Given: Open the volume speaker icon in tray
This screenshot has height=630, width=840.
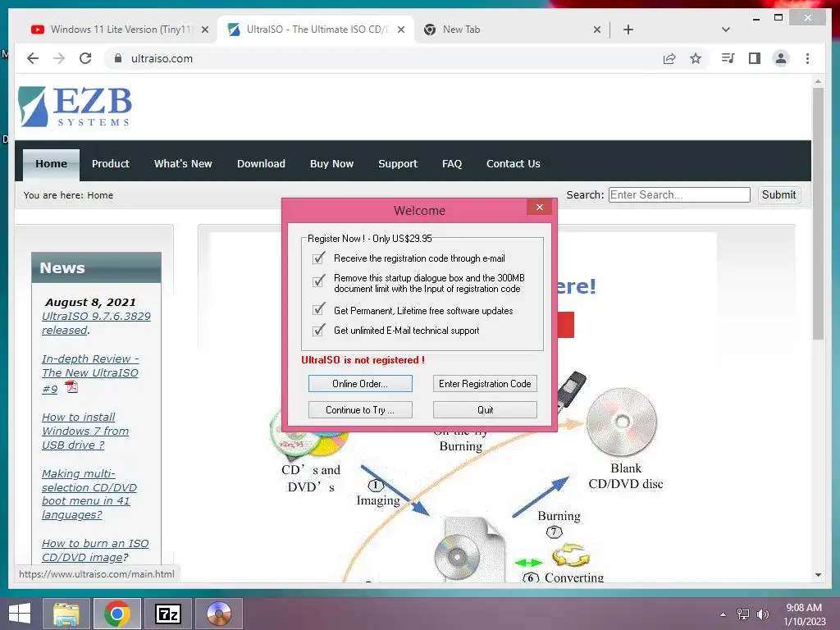Looking at the screenshot, I should tap(762, 614).
